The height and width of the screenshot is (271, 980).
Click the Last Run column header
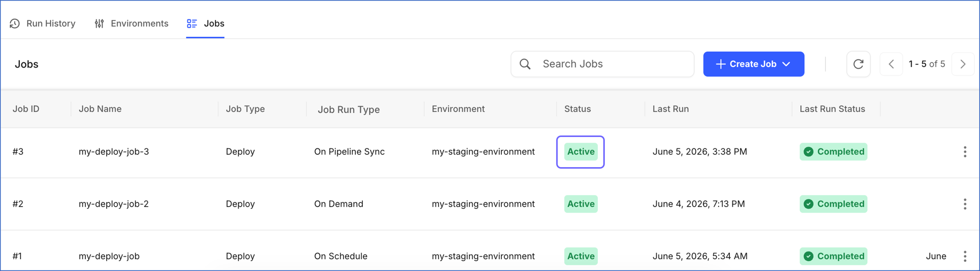[x=671, y=109]
